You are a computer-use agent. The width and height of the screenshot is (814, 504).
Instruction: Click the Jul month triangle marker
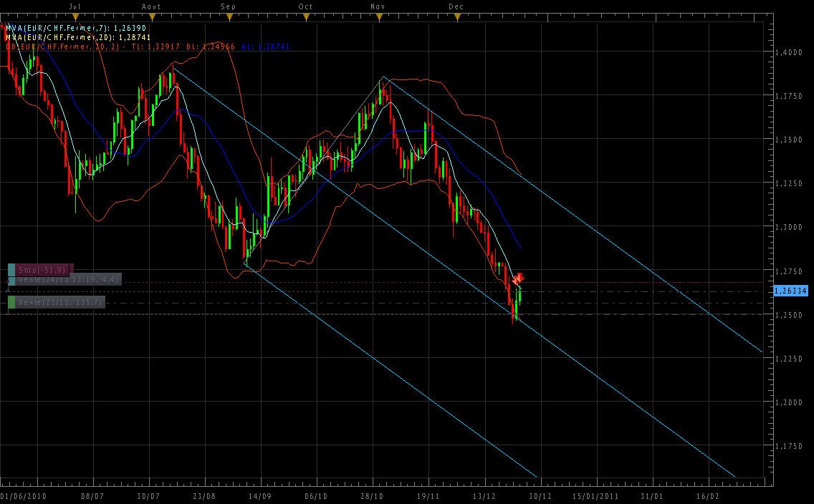pos(75,15)
